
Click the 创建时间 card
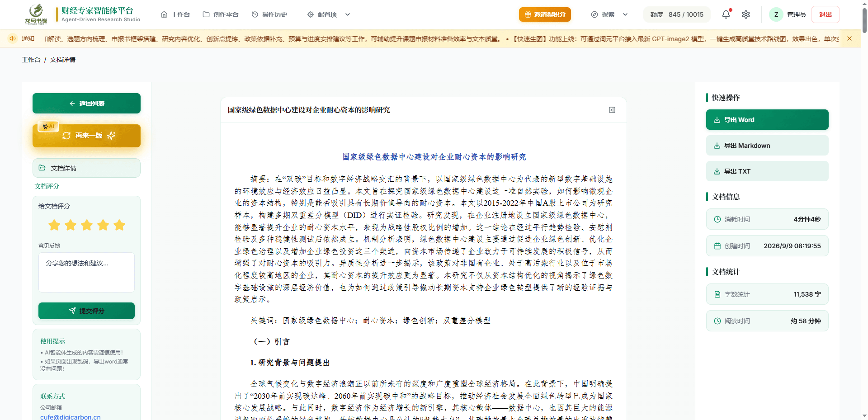[767, 246]
